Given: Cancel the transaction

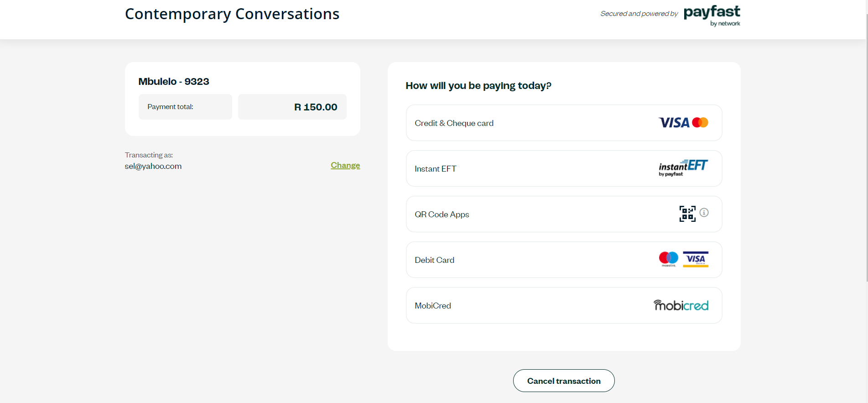Looking at the screenshot, I should tap(564, 381).
